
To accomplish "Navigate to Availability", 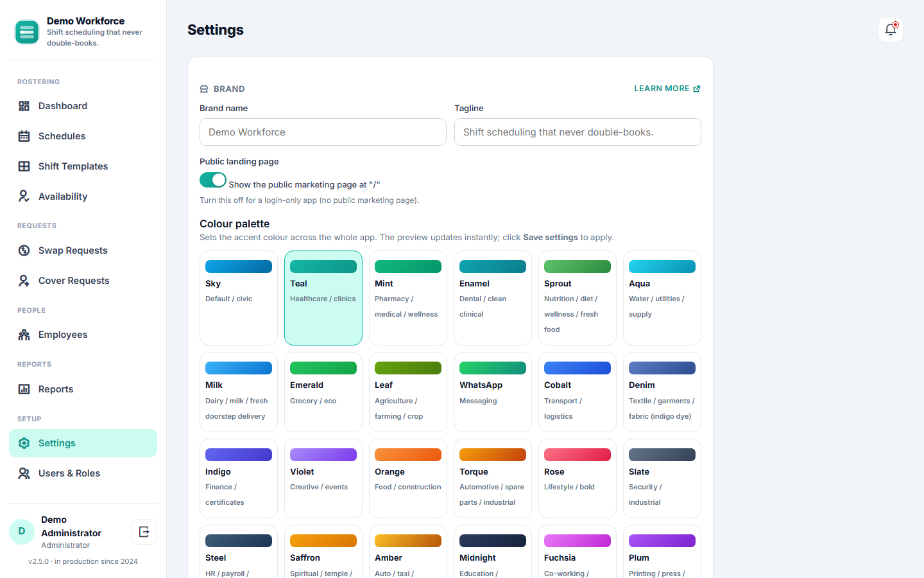I will (x=83, y=197).
